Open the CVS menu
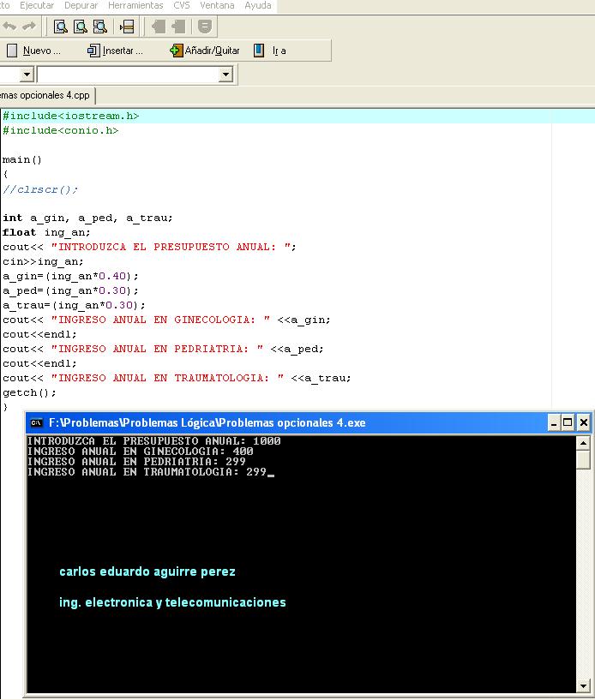The image size is (595, 700). [182, 5]
